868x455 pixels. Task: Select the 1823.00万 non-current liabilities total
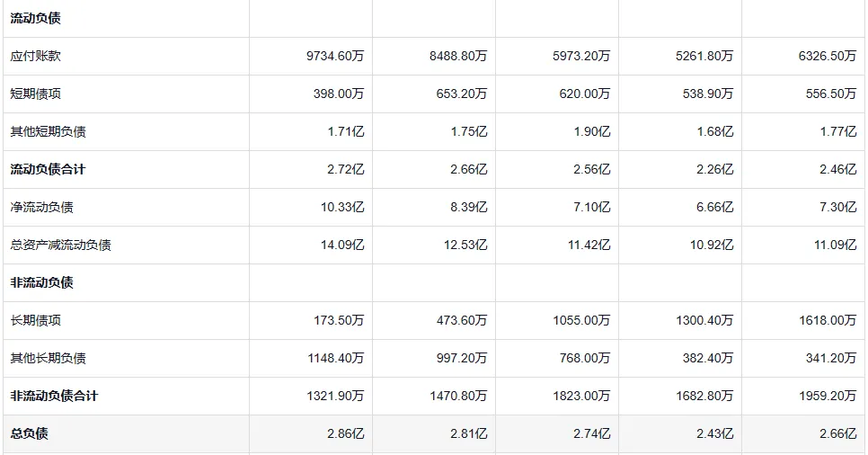click(x=581, y=396)
